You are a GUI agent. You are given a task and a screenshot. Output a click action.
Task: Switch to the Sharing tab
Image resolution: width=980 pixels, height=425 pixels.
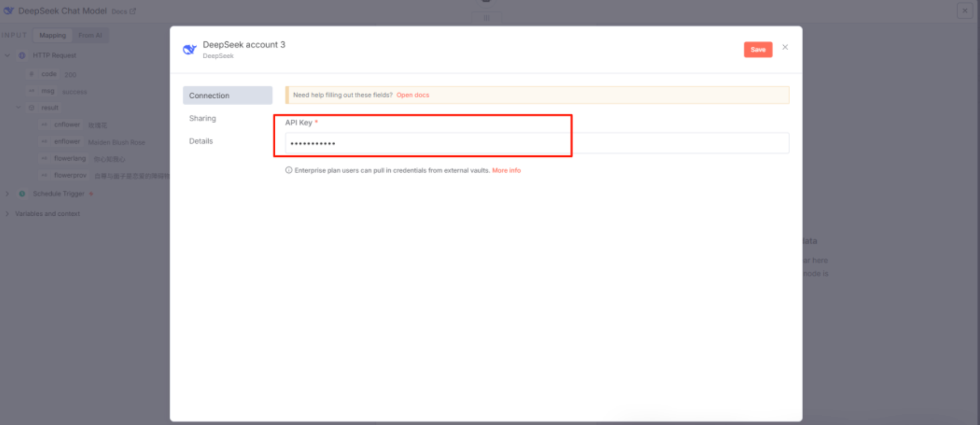click(x=202, y=118)
